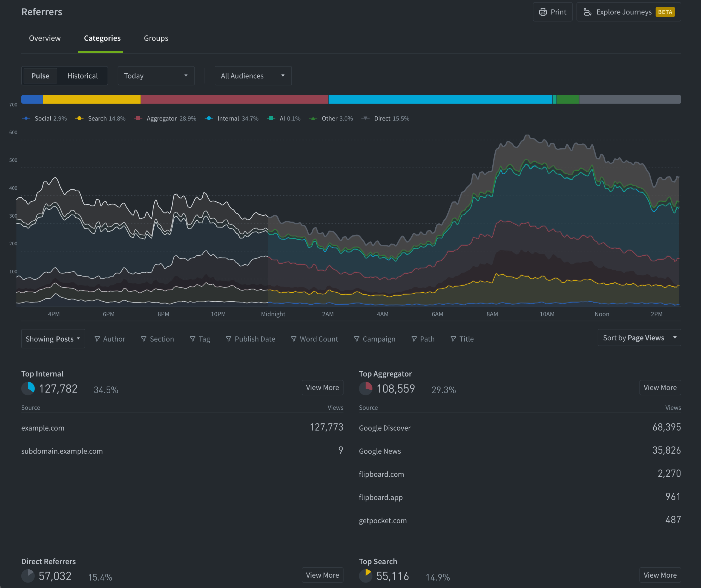Click the Author filter funnel icon
The width and height of the screenshot is (701, 588).
coord(97,339)
